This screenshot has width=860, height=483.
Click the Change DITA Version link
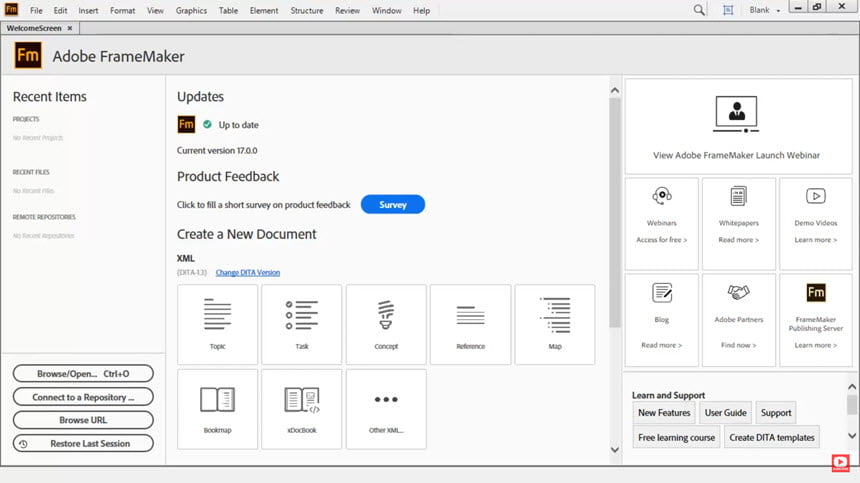pos(248,272)
